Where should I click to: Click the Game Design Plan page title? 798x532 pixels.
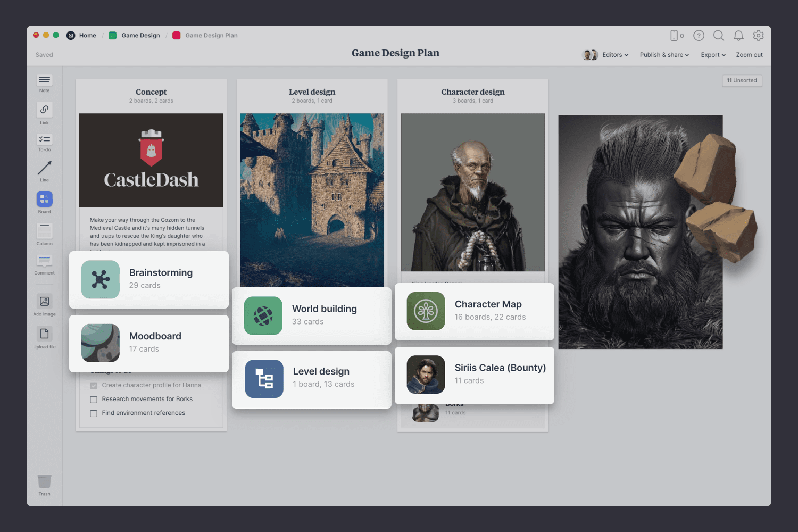coord(395,53)
